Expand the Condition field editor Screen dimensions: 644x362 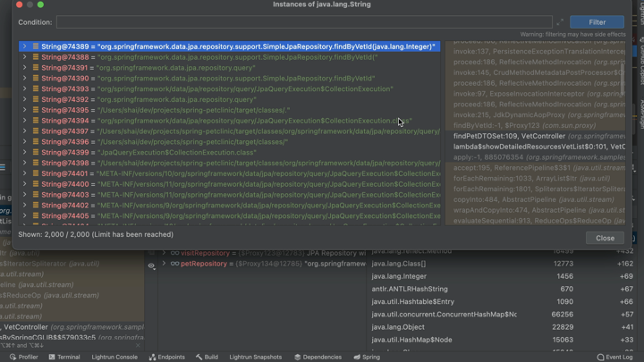[x=560, y=22]
